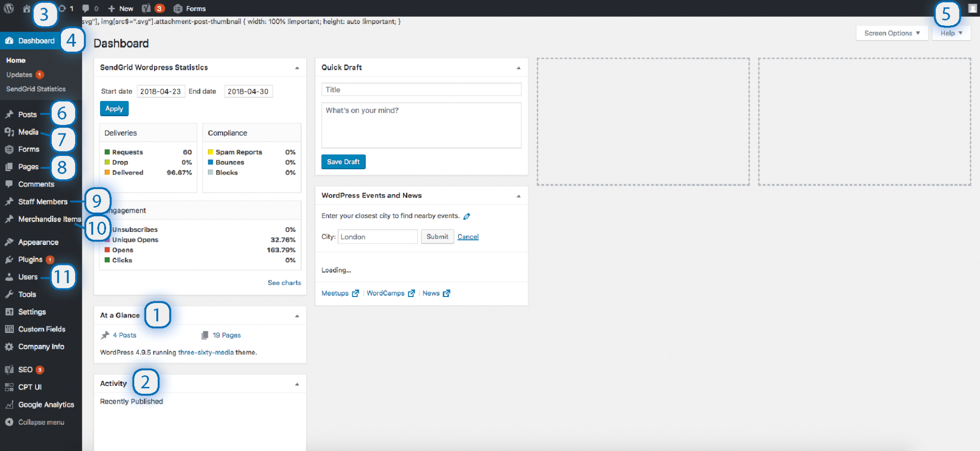Open SendGrid Statistics submenu item
This screenshot has height=451, width=980.
tap(36, 89)
